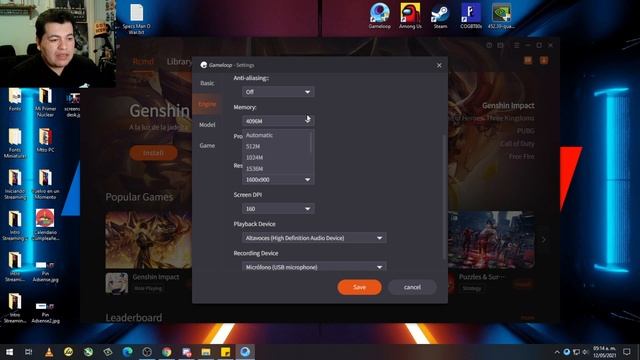Switch to Gameloop in the taskbar
Image resolution: width=640 pixels, height=360 pixels.
(245, 352)
